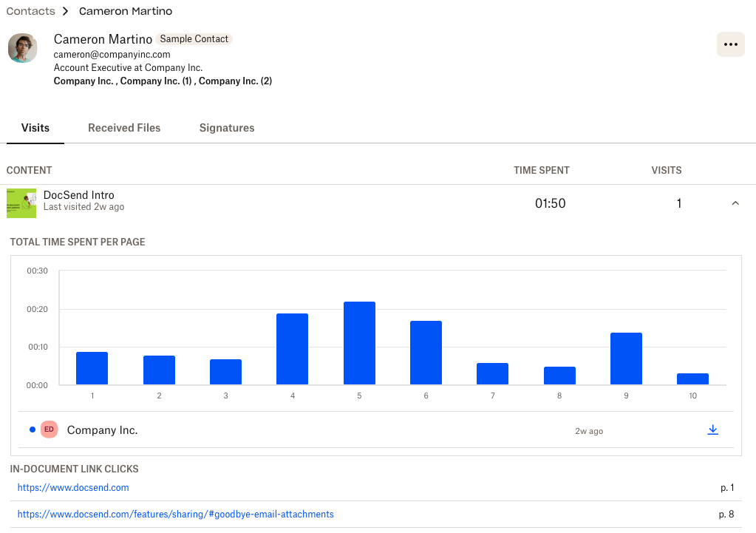Click the page 5 bar in chart
The height and width of the screenshot is (533, 756).
coord(359,344)
